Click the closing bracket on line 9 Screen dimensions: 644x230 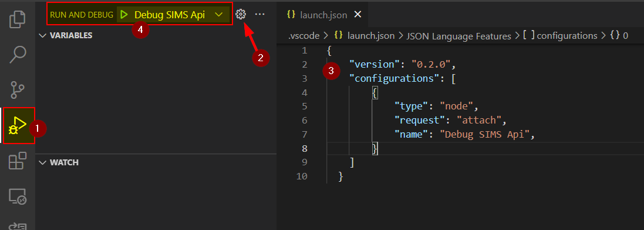[x=352, y=162]
